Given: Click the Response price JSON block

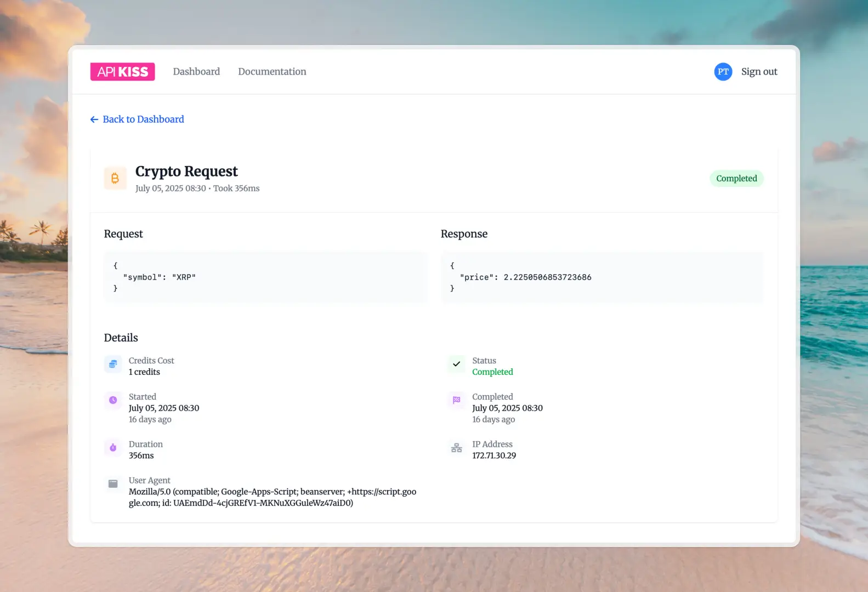Looking at the screenshot, I should 602,277.
